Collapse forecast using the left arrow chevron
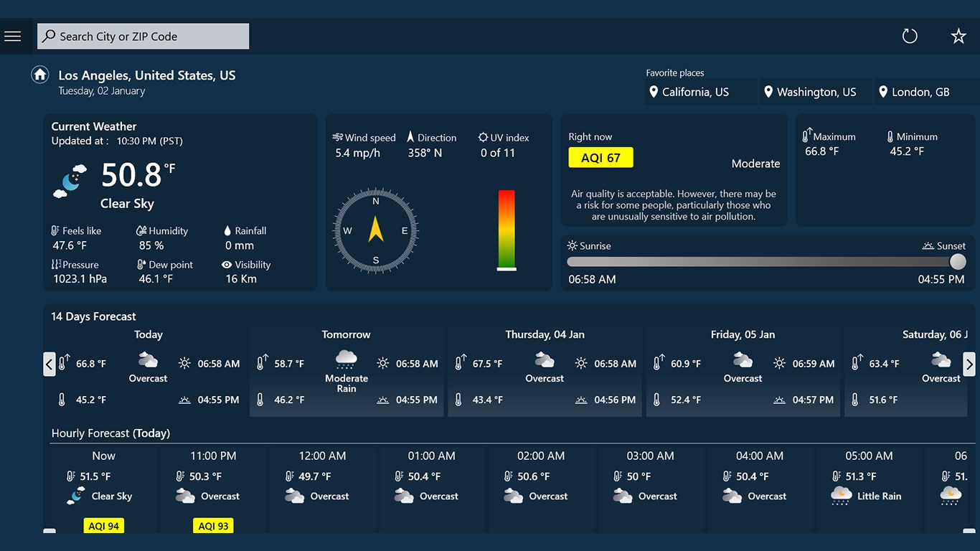The height and width of the screenshot is (551, 980). [49, 364]
